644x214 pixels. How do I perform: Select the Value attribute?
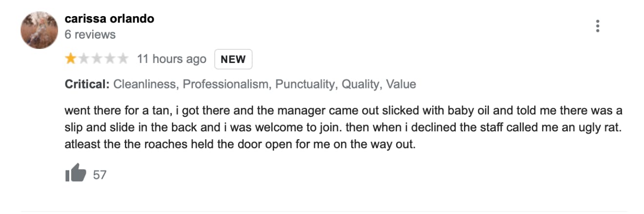tap(401, 84)
